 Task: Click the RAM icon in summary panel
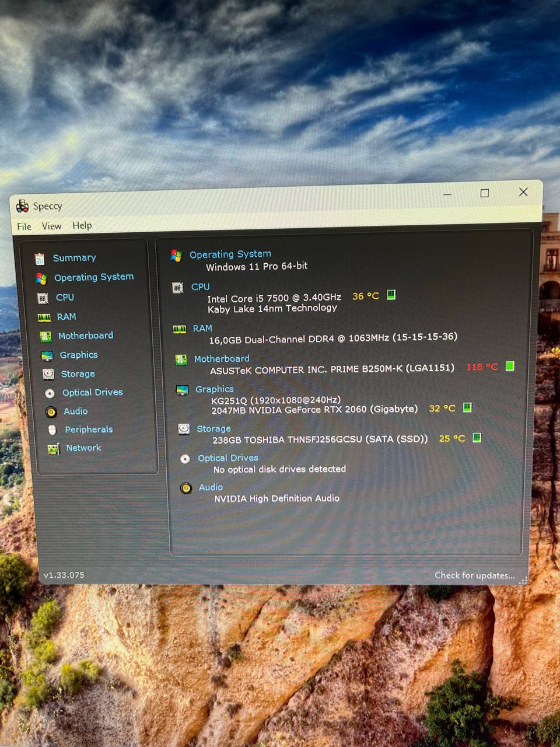click(180, 329)
